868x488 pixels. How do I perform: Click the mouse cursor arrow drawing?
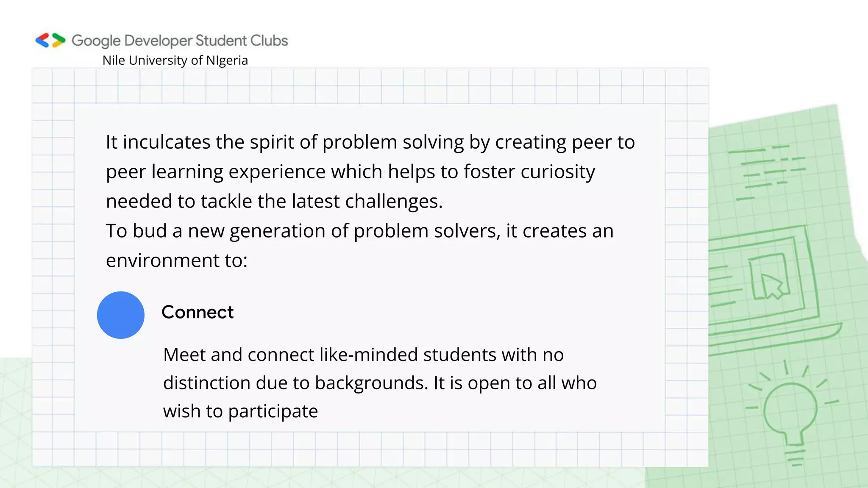(772, 286)
